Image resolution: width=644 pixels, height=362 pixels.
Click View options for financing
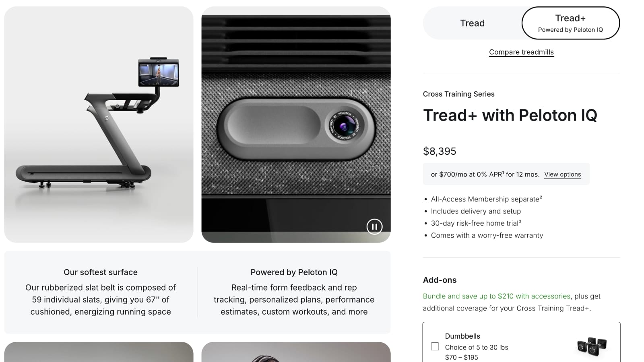pos(562,174)
